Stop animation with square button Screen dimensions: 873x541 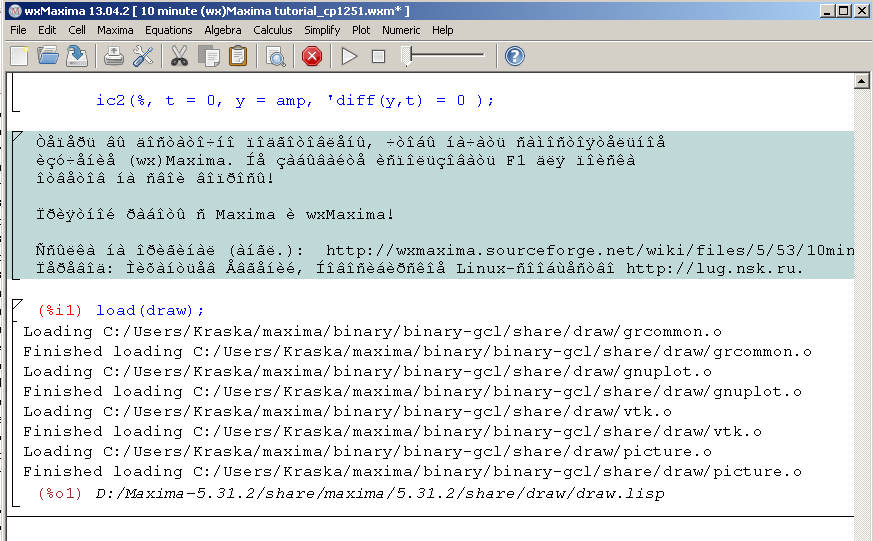[x=378, y=56]
